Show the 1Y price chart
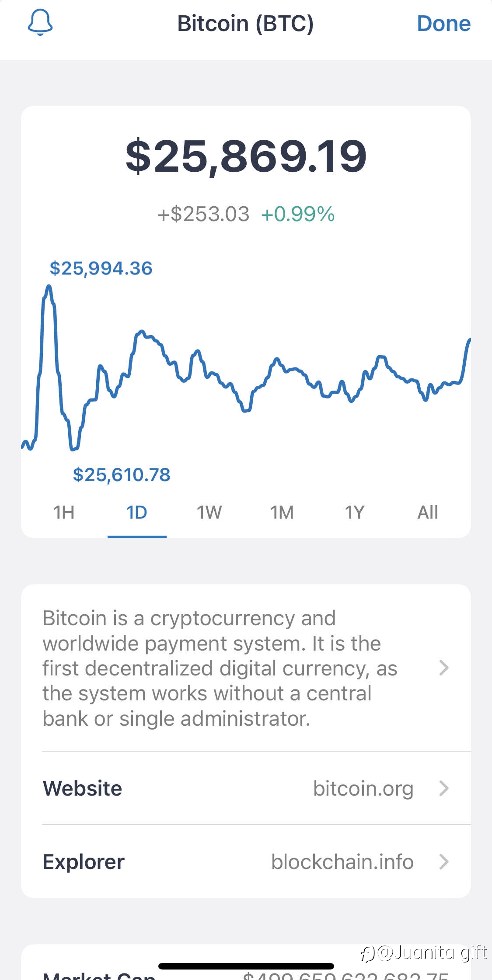 (355, 512)
